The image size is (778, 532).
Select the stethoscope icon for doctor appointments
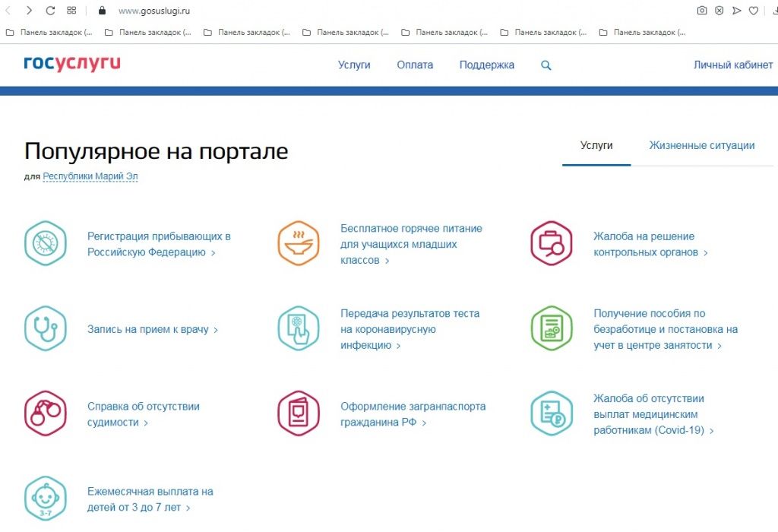[x=46, y=329]
